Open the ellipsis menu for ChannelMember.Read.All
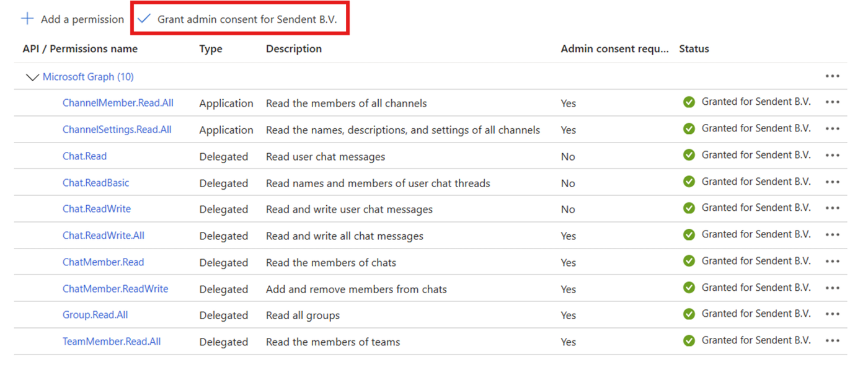Viewport: 868px width, 367px height. tap(832, 102)
